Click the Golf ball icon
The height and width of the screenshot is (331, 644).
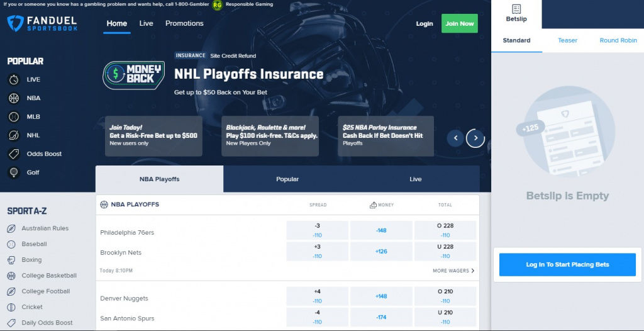click(14, 172)
